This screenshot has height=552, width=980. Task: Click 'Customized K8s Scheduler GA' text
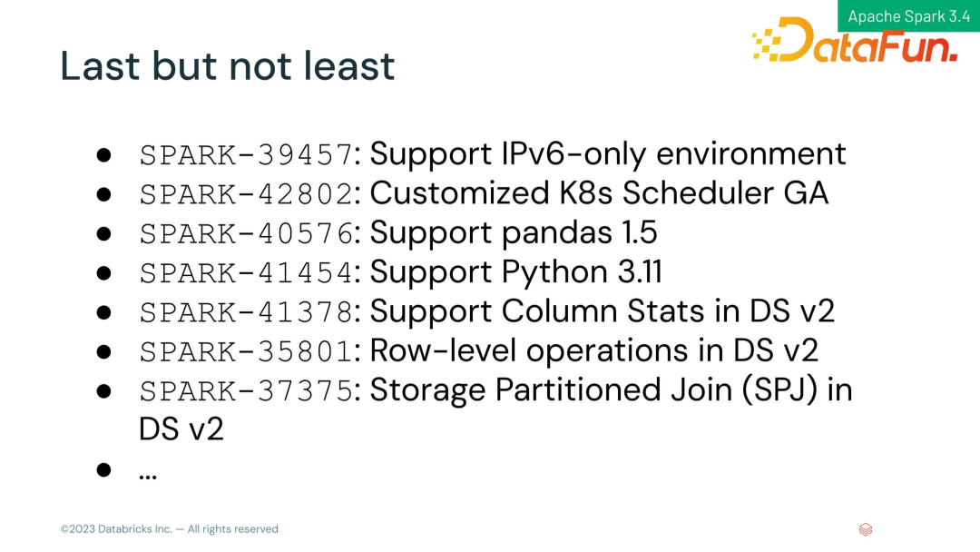click(x=599, y=193)
